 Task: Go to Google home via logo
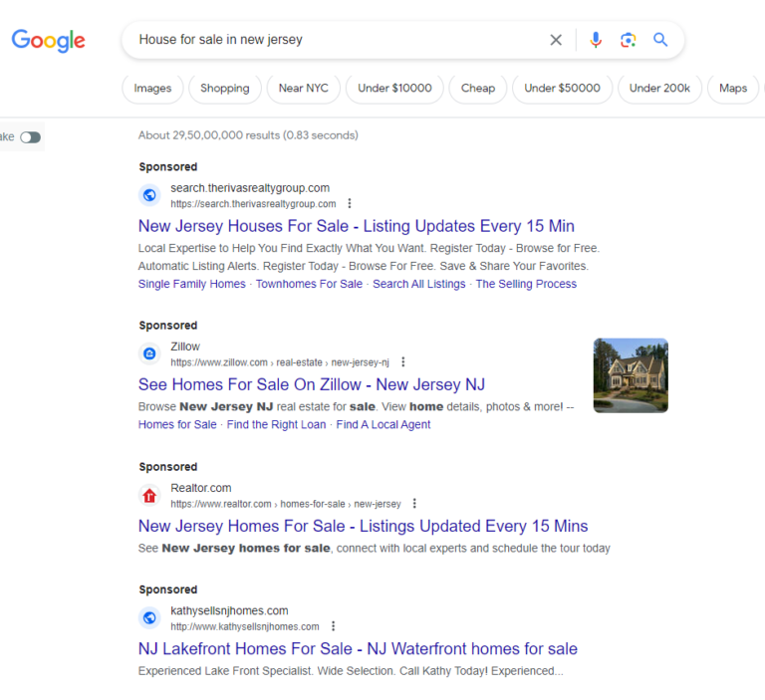[x=48, y=41]
